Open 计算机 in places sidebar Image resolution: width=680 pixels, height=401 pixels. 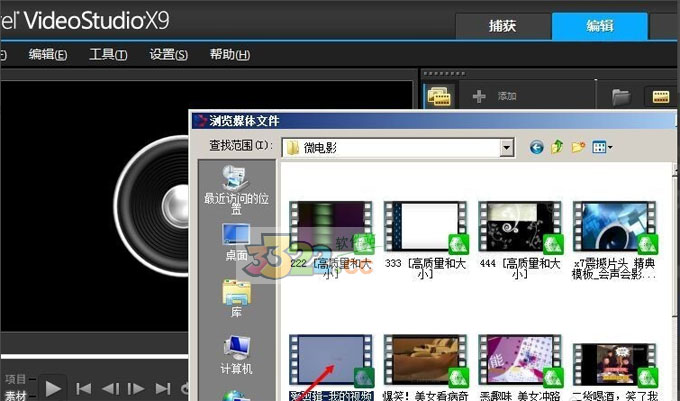(x=236, y=355)
